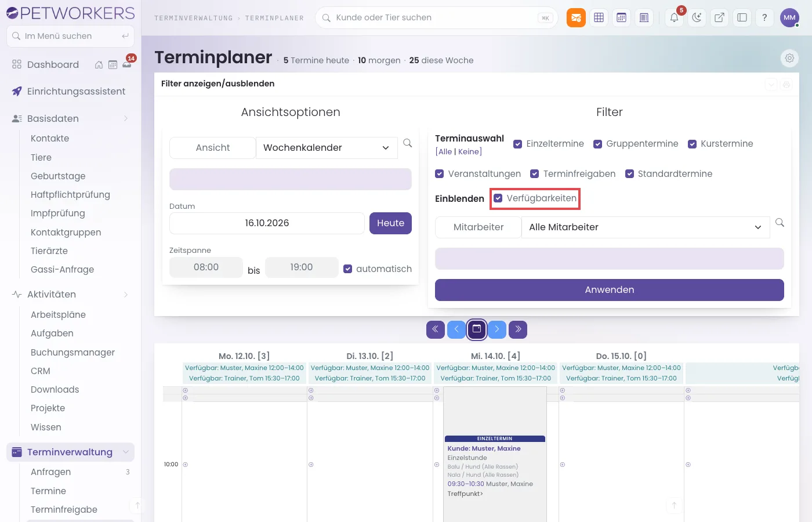
Task: Open help via question mark icon
Action: click(764, 18)
